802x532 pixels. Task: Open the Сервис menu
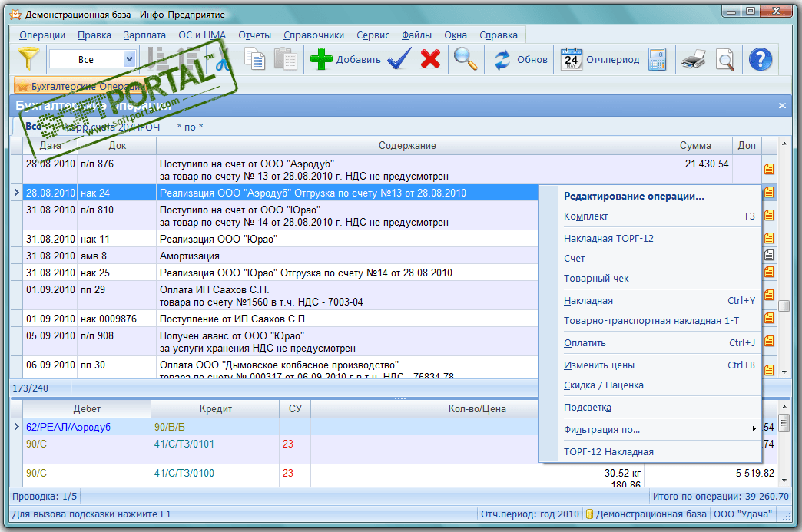pyautogui.click(x=373, y=35)
